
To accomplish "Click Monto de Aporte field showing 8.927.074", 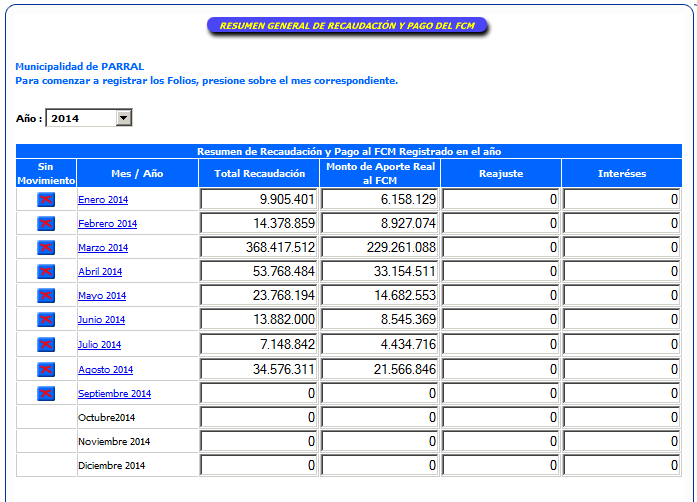I will point(380,223).
